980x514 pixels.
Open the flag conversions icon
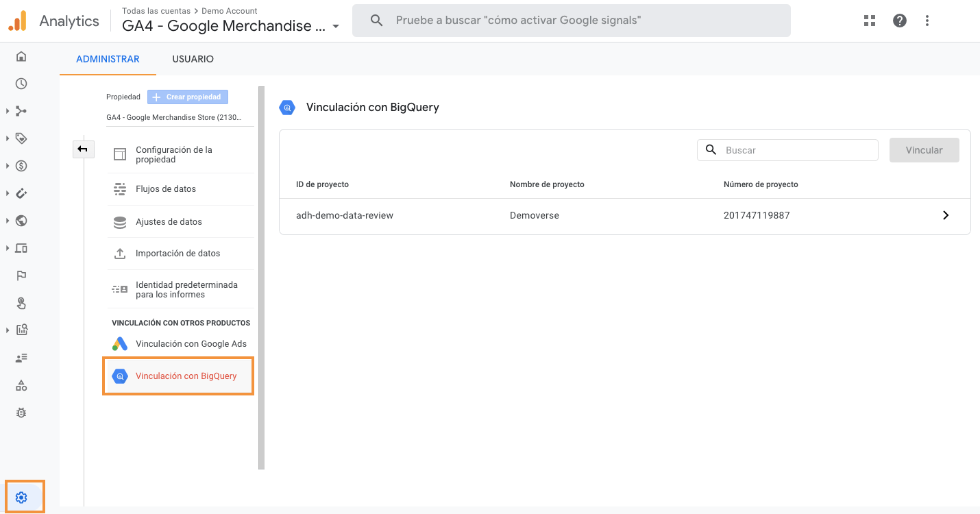[x=21, y=276]
